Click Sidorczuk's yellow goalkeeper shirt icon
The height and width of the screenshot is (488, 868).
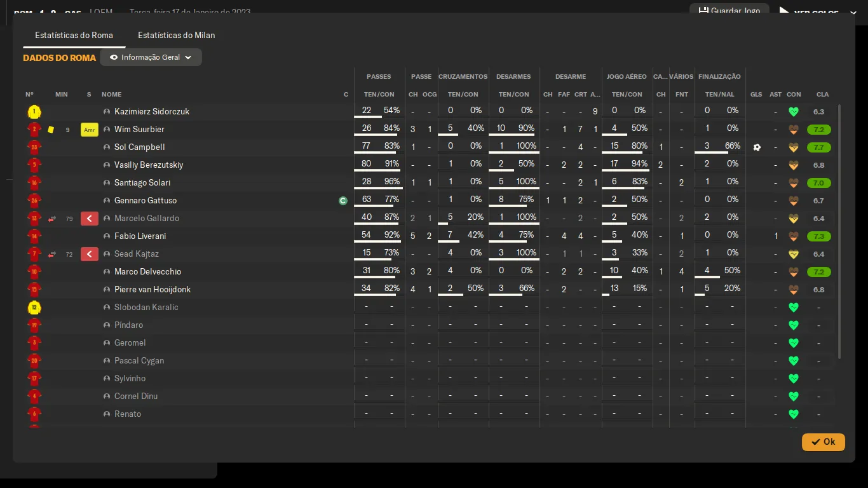[x=34, y=112]
